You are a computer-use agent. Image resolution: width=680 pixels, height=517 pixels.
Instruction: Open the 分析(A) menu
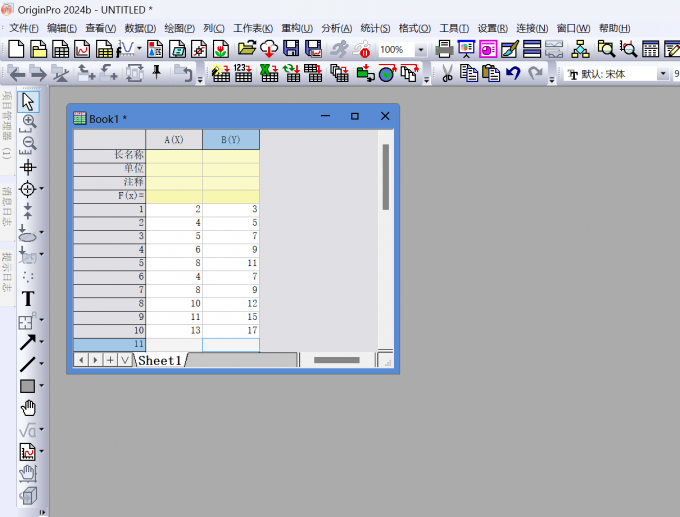(337, 28)
